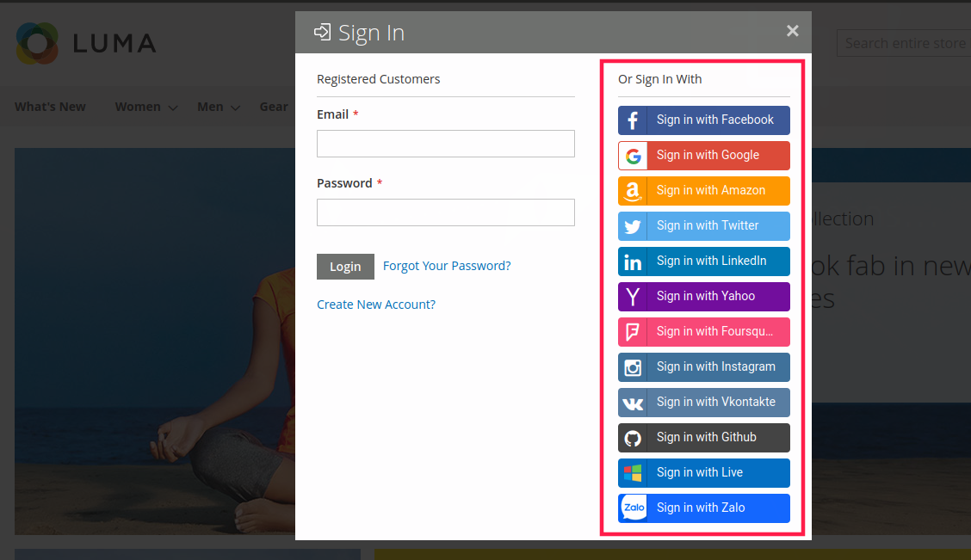This screenshot has height=560, width=971.
Task: Sign in with Foursquare button
Action: (703, 332)
